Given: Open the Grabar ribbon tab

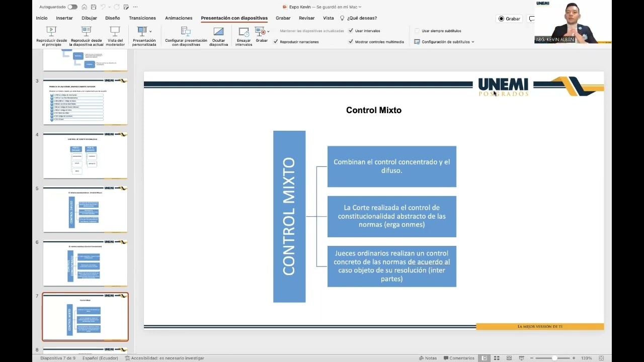Looking at the screenshot, I should click(x=283, y=18).
